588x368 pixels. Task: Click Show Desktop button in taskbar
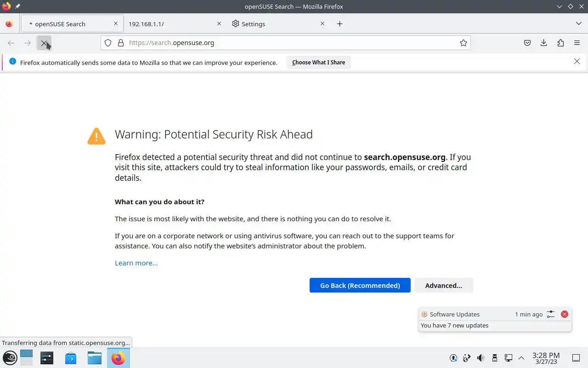(x=576, y=358)
